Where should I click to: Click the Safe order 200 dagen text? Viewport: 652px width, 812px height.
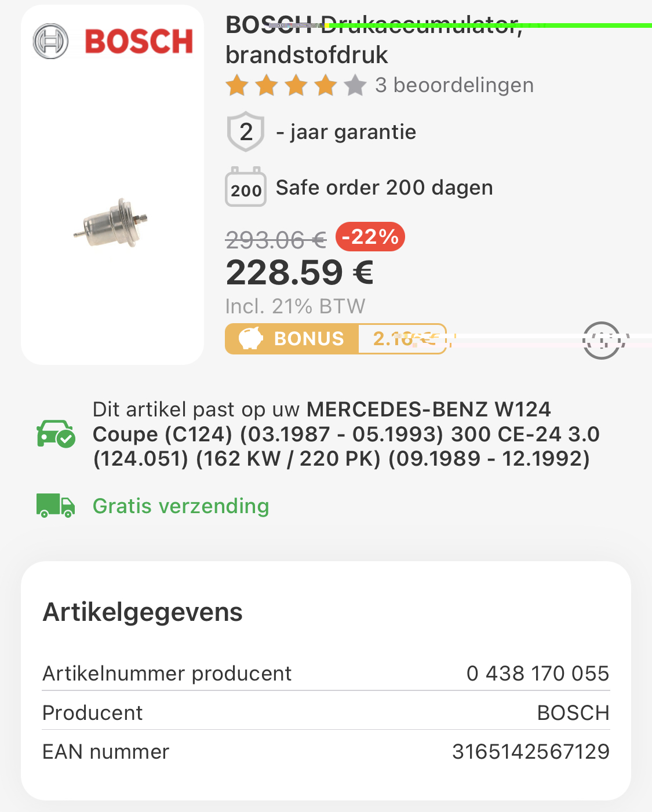[384, 188]
